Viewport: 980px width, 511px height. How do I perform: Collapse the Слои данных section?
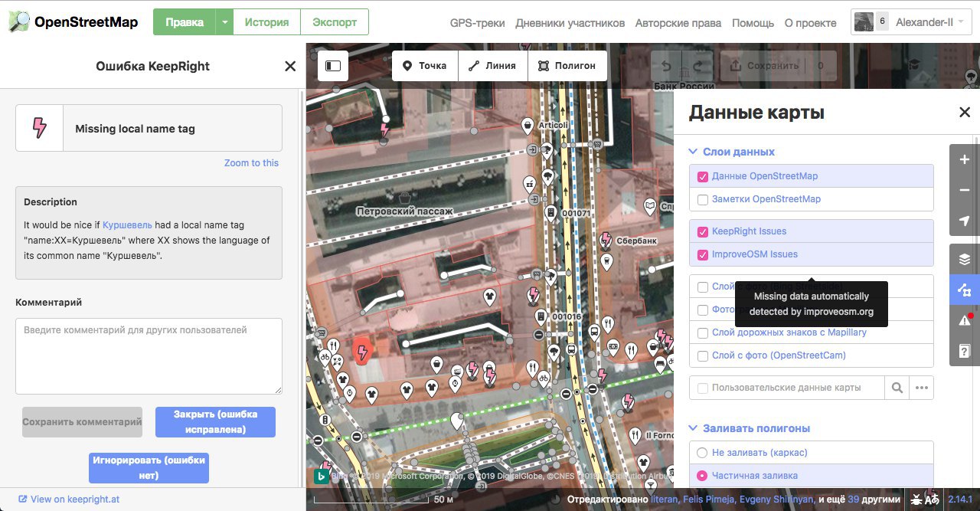(x=732, y=152)
